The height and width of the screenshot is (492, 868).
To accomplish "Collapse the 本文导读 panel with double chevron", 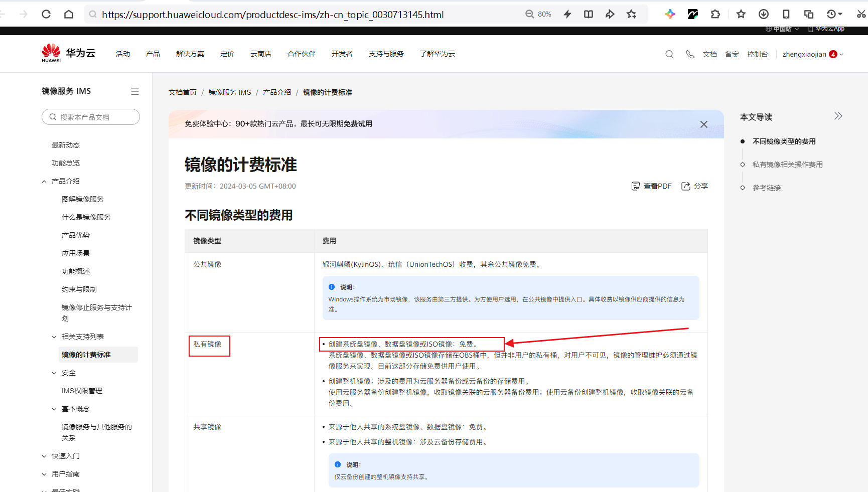I will [838, 116].
